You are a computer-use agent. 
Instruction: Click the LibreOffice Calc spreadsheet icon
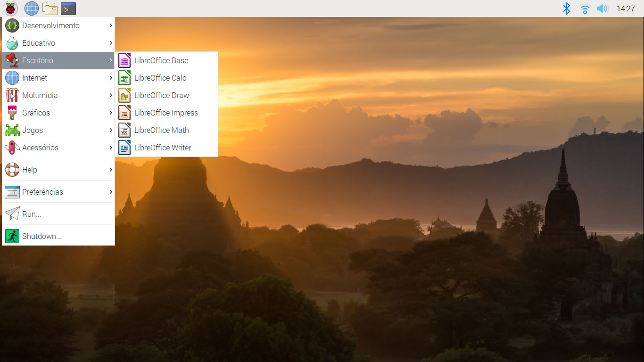pyautogui.click(x=124, y=78)
